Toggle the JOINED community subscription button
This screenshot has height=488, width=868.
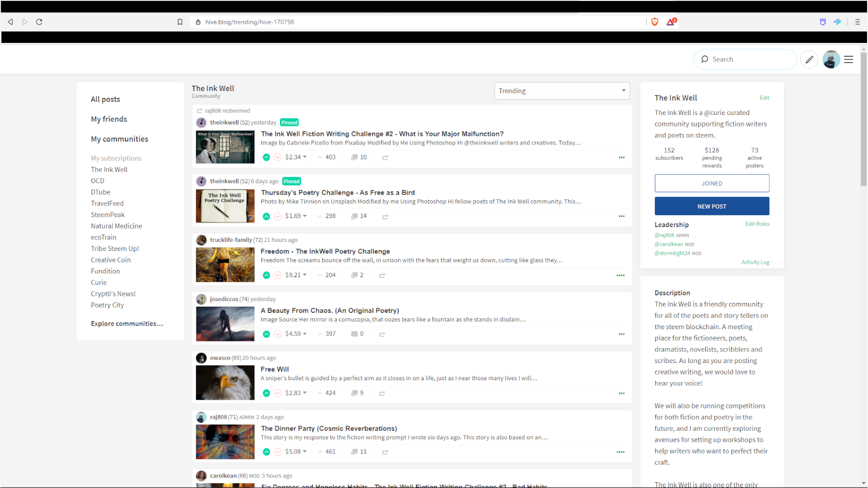click(712, 183)
